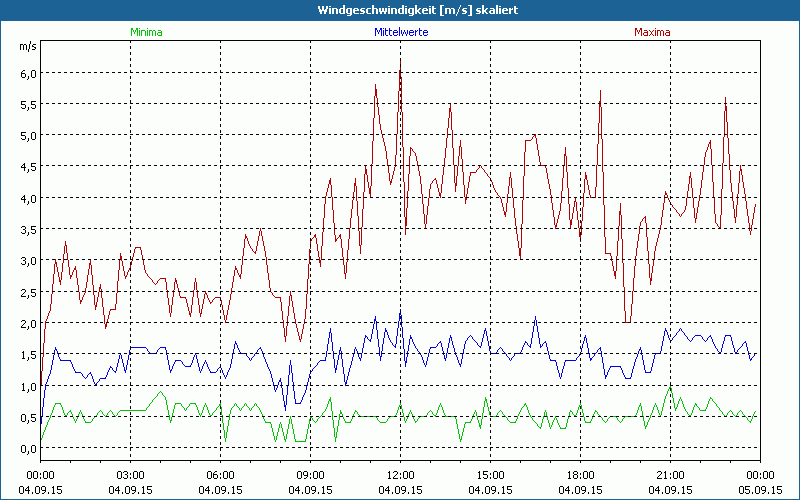Click the 09:00 time axis label
Screen dimensions: 800x500
pos(310,475)
